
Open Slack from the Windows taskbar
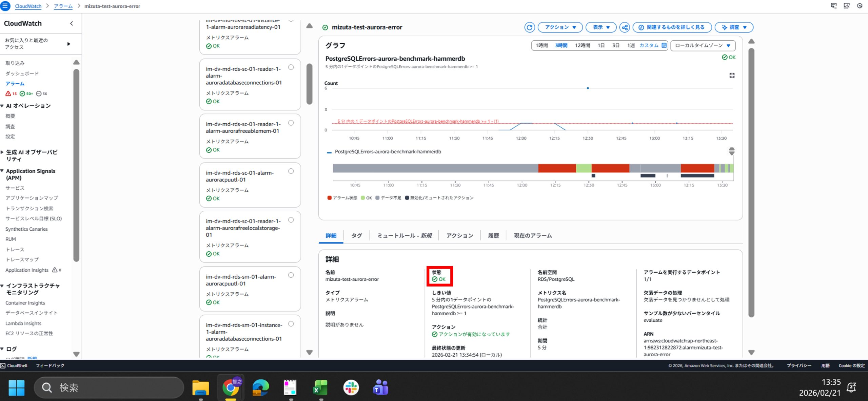pos(351,387)
